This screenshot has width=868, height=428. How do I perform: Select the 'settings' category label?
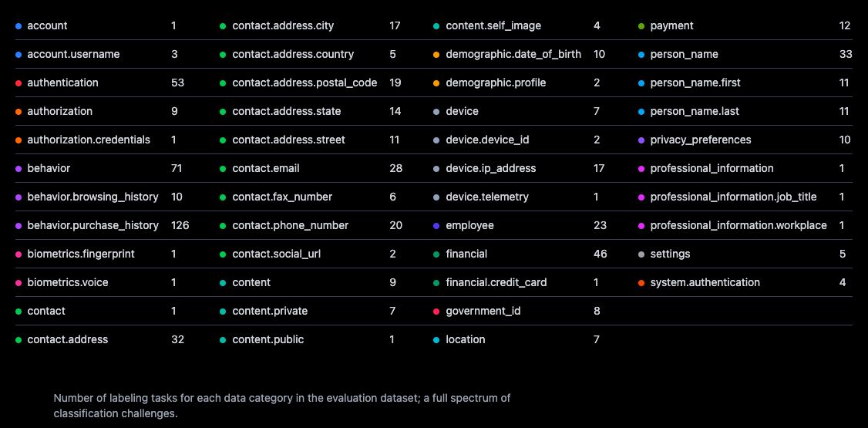pos(670,254)
